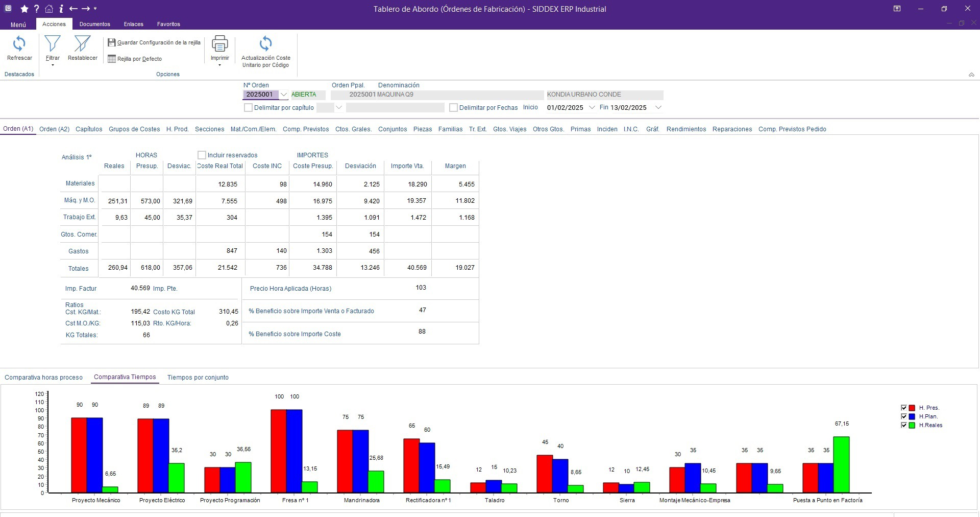Expand the Nº Orden dropdown

pos(284,95)
